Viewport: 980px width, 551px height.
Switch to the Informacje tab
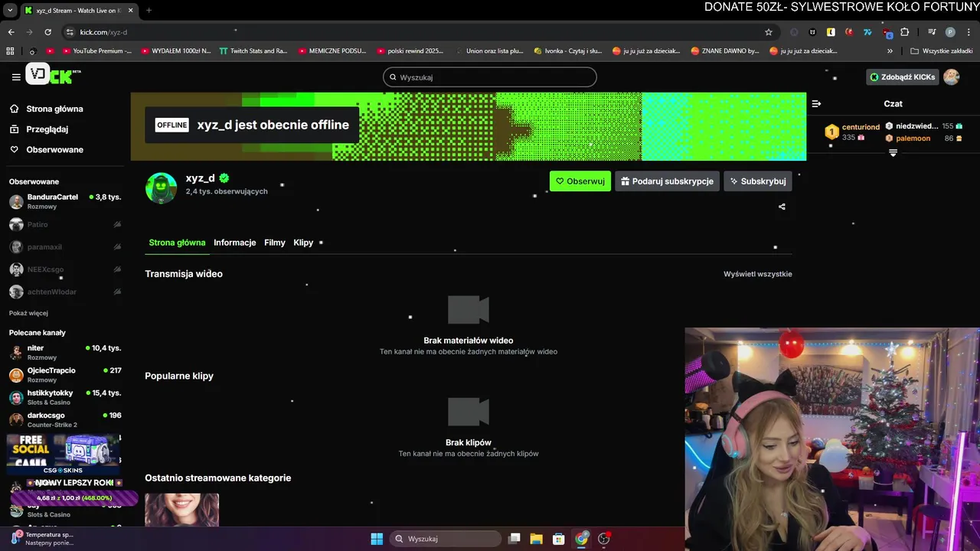click(x=234, y=243)
